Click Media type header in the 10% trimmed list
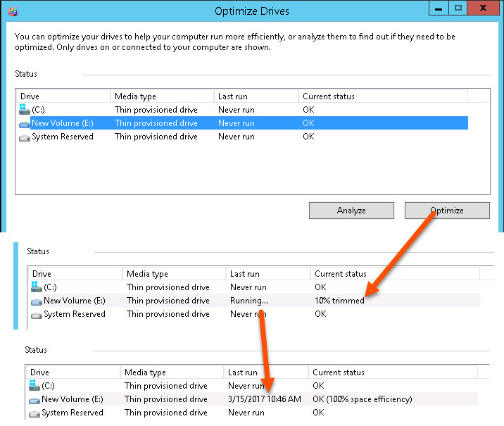Image resolution: width=504 pixels, height=426 pixels. (x=174, y=274)
